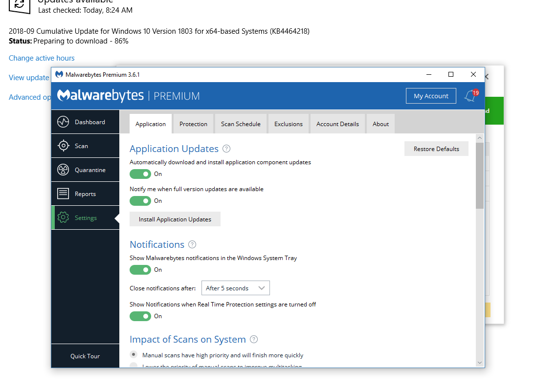The width and height of the screenshot is (536, 392).
Task: Click the Scan crosshair icon
Action: pyautogui.click(x=63, y=146)
